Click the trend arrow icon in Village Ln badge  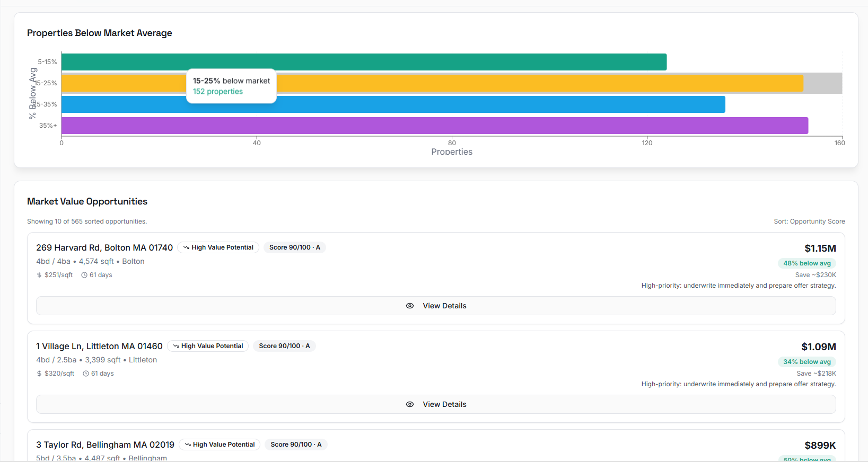click(x=176, y=346)
